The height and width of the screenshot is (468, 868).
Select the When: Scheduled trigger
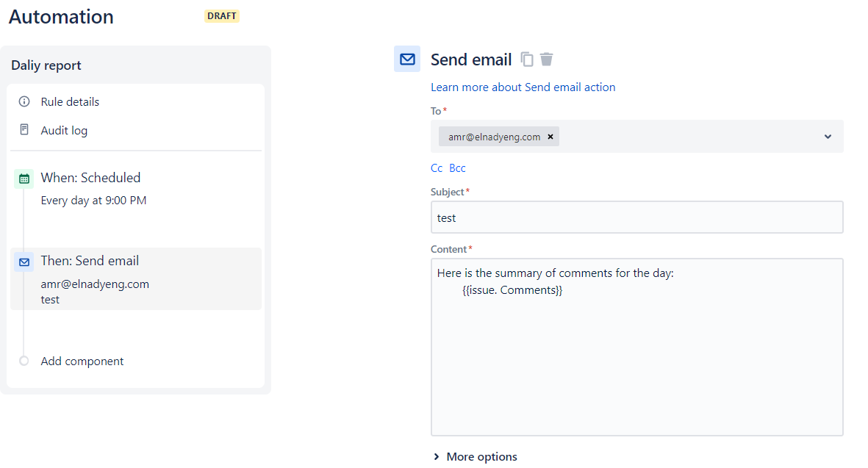(x=92, y=177)
